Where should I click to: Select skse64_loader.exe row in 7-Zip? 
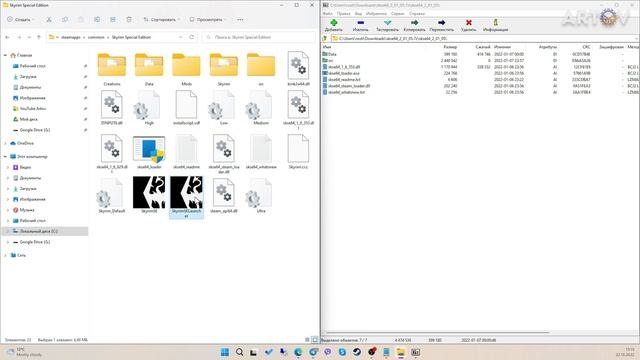(480, 73)
